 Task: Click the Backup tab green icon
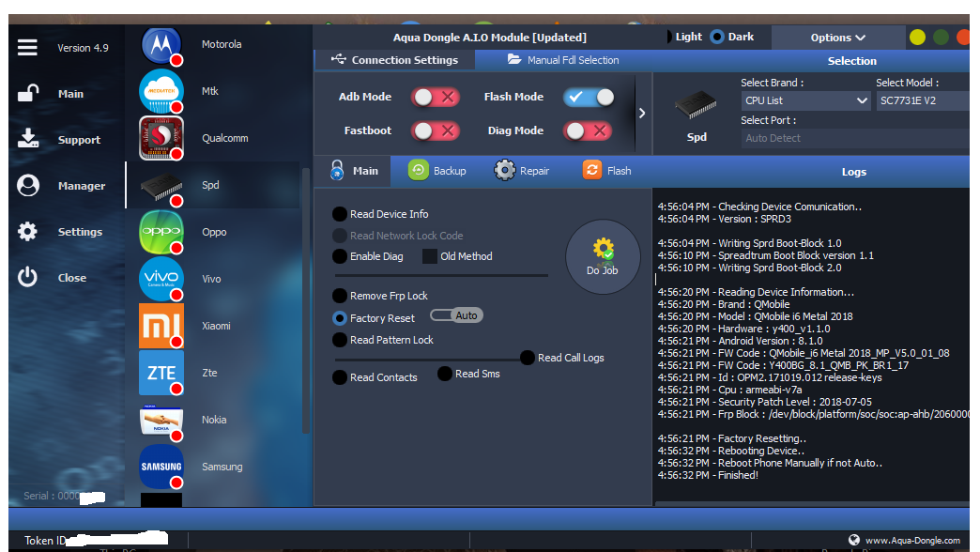click(x=418, y=170)
